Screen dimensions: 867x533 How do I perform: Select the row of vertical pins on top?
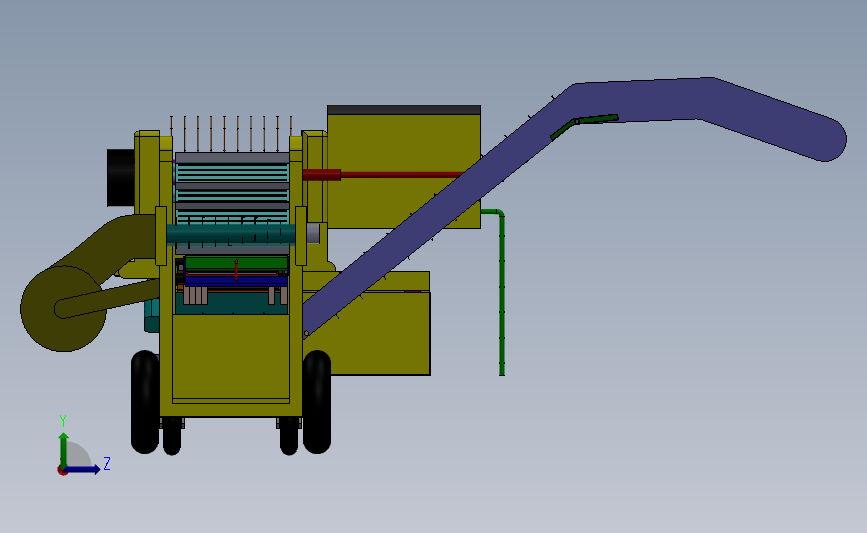[x=231, y=134]
